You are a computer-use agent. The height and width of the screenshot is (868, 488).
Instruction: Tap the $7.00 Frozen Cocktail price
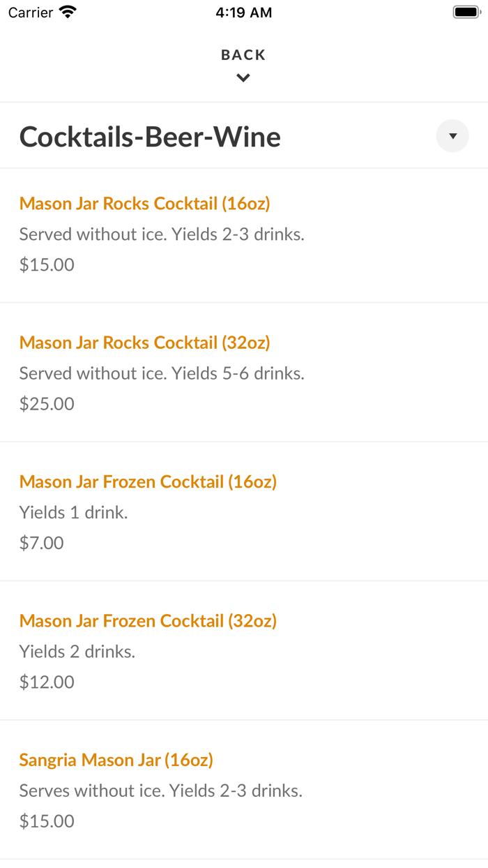[42, 543]
